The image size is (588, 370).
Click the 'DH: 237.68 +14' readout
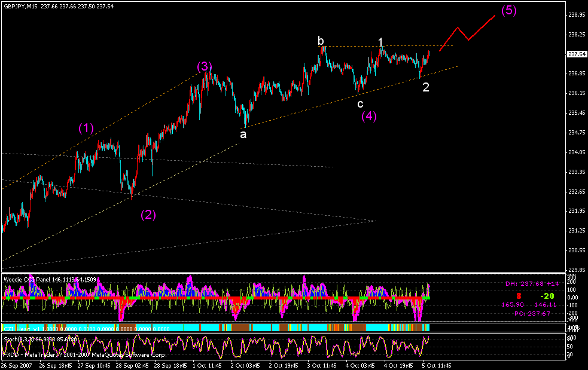[532, 284]
